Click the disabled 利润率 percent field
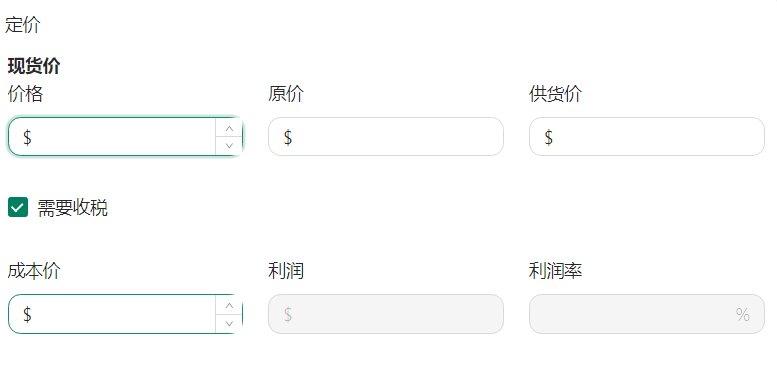The height and width of the screenshot is (391, 777). [x=647, y=314]
